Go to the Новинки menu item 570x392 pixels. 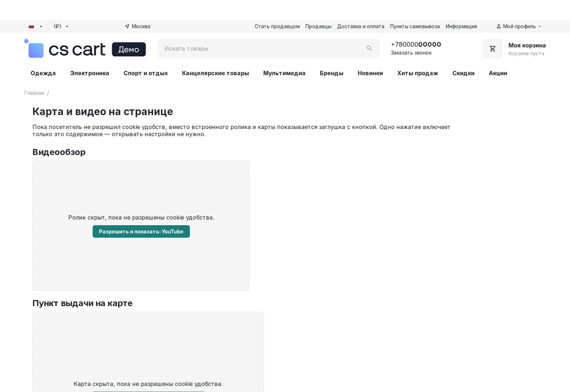click(x=370, y=73)
